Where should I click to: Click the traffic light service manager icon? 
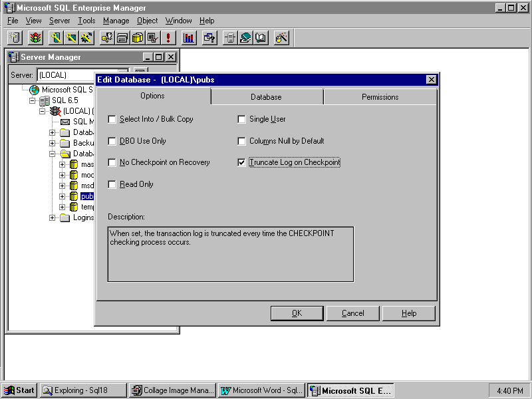[35, 38]
